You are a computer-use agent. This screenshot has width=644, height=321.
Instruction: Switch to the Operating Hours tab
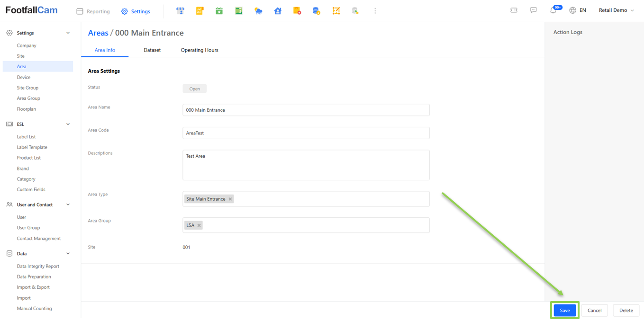(200, 50)
